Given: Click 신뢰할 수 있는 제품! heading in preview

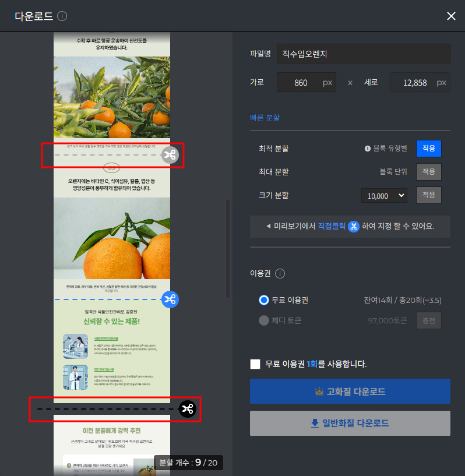Looking at the screenshot, I should point(112,321).
